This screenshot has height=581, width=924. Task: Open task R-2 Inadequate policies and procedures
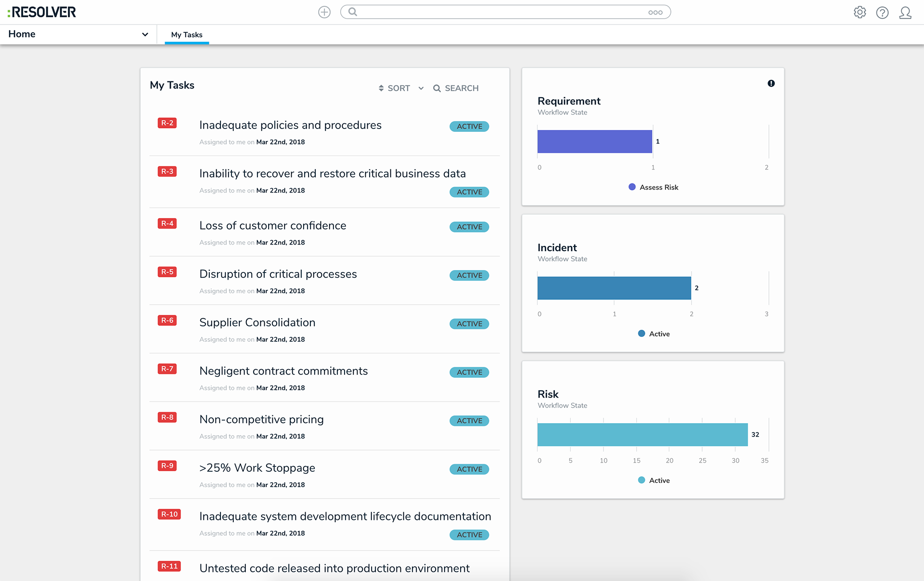point(290,125)
